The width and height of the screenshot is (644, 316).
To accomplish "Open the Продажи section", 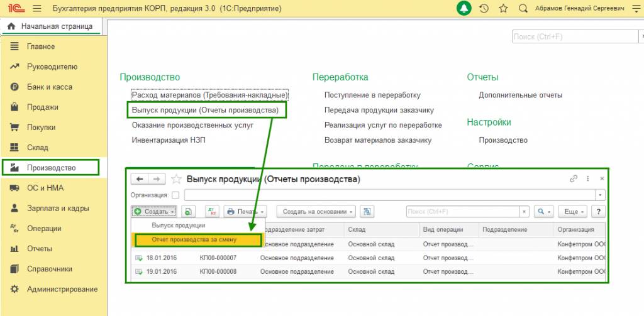I will [43, 107].
